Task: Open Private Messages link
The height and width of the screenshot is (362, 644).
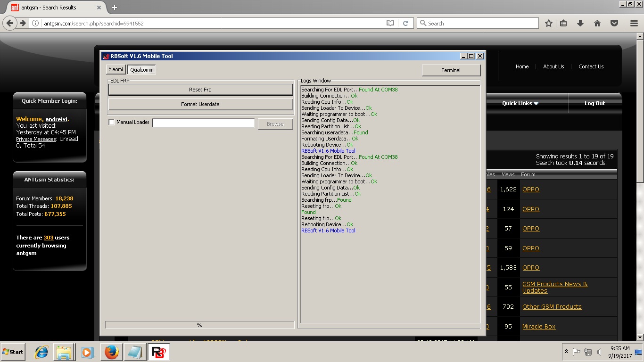Action: coord(36,139)
